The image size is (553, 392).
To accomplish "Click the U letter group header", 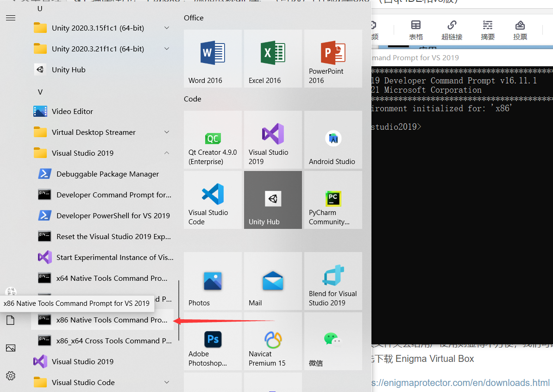I will point(40,9).
